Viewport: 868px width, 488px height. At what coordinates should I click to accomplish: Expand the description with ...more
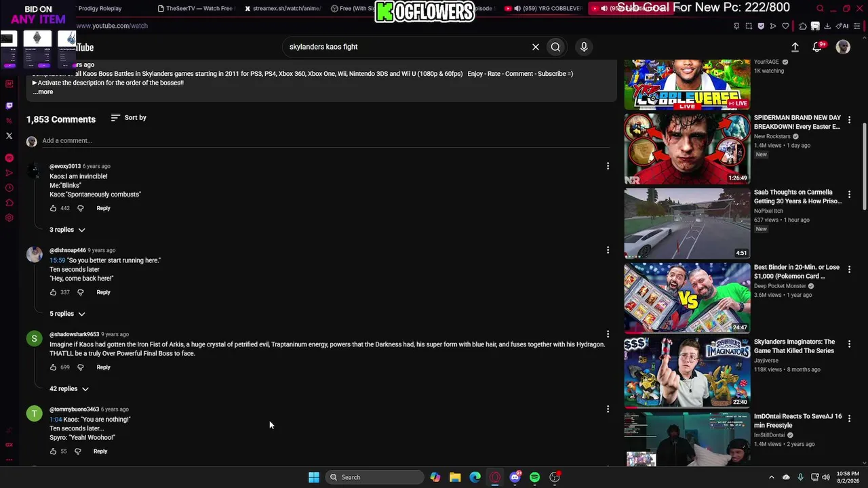pos(43,92)
